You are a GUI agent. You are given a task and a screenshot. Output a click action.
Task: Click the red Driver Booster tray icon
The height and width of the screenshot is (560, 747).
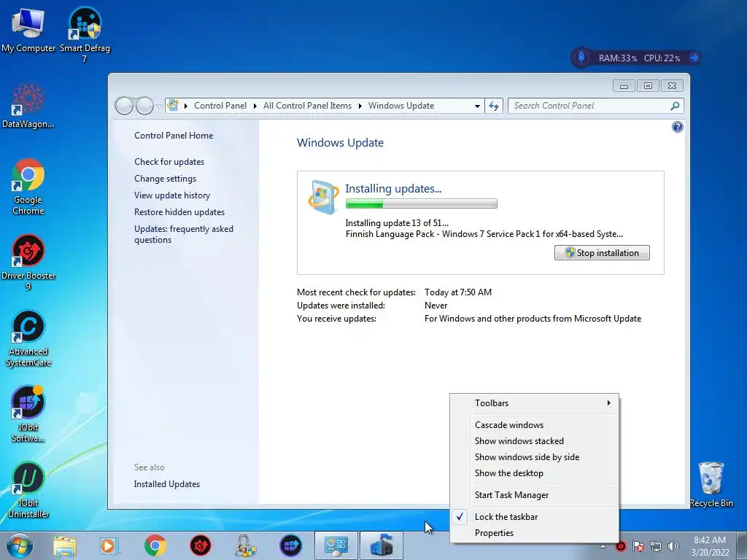pos(621,545)
